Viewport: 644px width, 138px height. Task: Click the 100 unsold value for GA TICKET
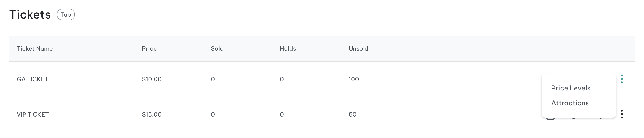tap(354, 79)
